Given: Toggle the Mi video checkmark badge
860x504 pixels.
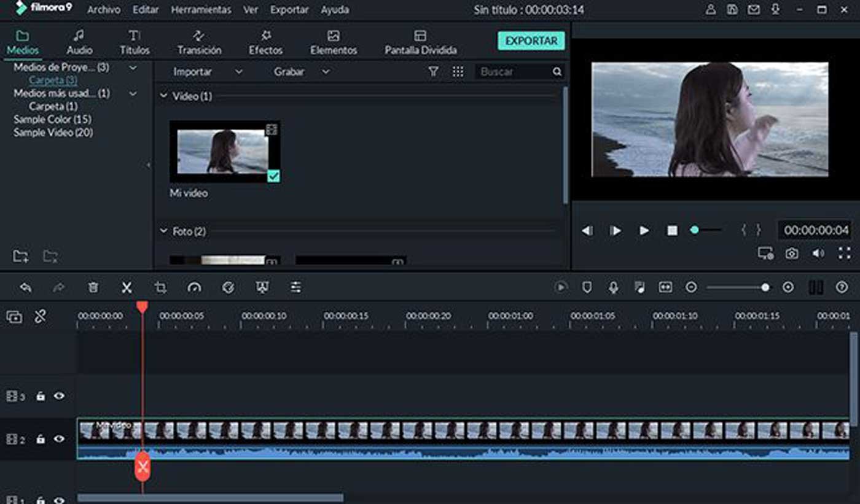Looking at the screenshot, I should click(x=273, y=176).
